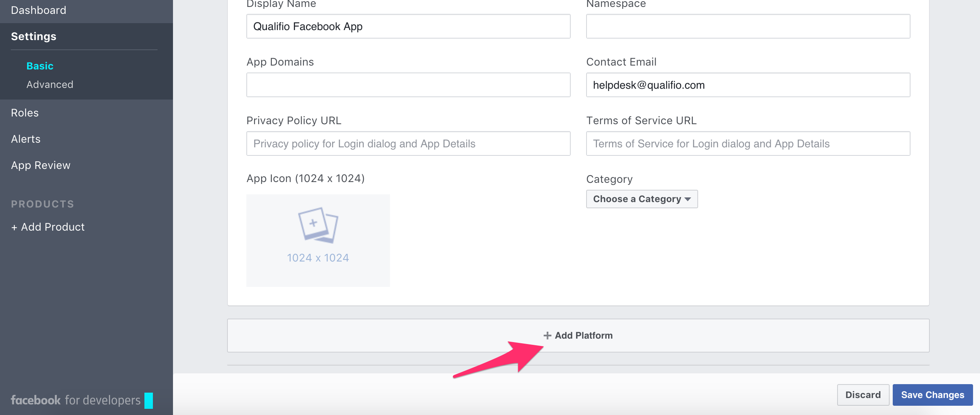Select the Settings sidebar section
Viewport: 980px width, 415px height.
(x=34, y=36)
